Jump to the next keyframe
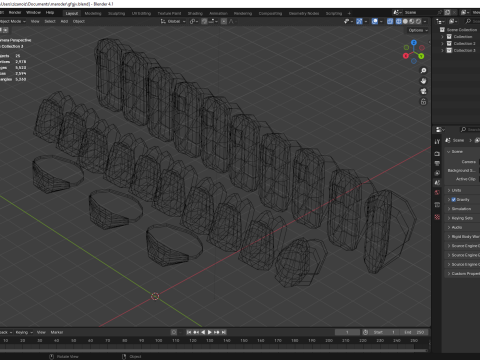 click(217, 332)
